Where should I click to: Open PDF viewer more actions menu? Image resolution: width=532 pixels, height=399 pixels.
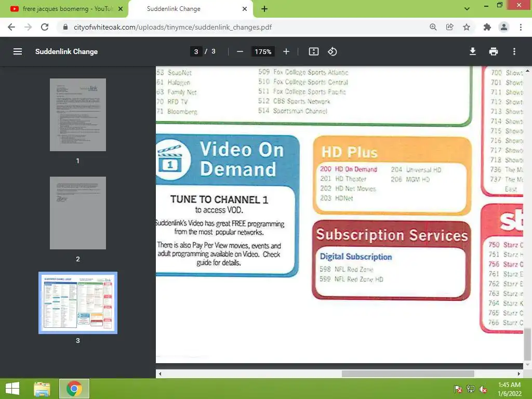point(514,51)
